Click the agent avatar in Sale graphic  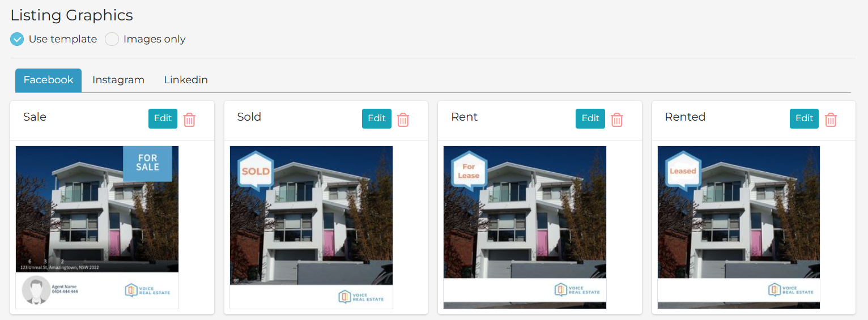click(35, 291)
